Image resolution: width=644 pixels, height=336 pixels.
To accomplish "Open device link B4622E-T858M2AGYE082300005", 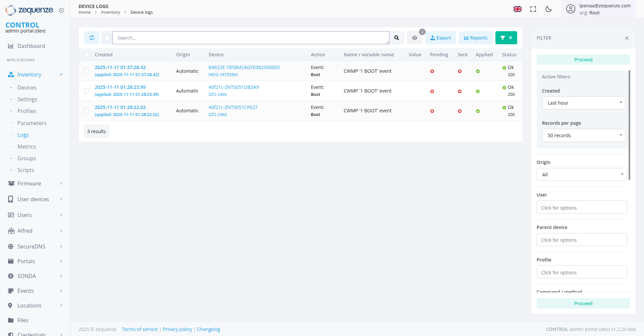I will (244, 67).
